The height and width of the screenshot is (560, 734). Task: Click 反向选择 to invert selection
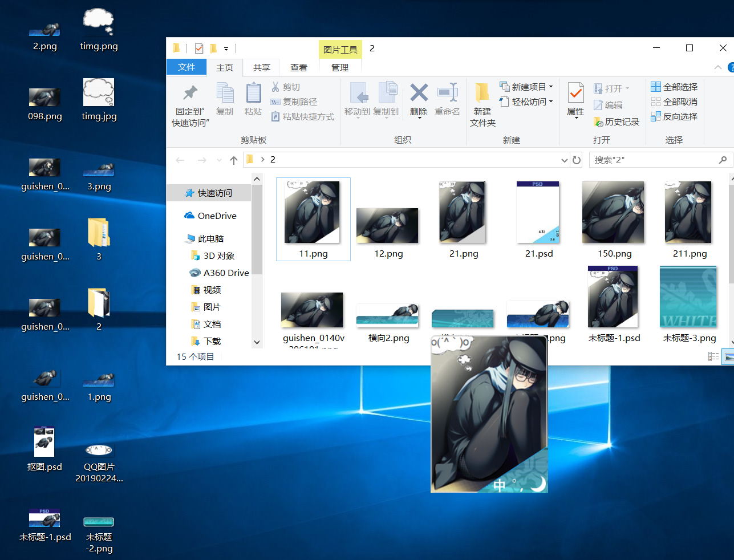[x=674, y=116]
